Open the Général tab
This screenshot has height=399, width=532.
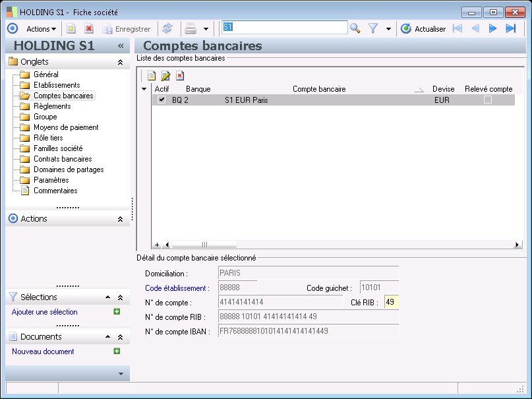pyautogui.click(x=45, y=75)
